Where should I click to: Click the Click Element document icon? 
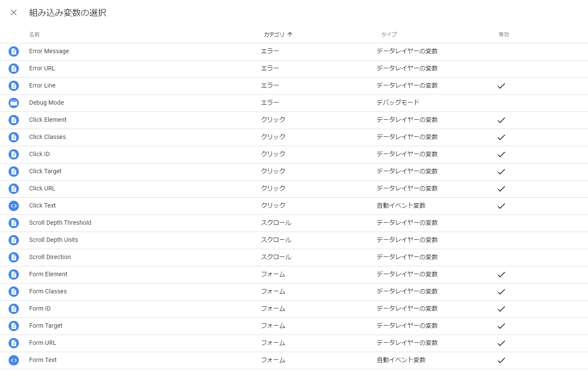click(x=14, y=120)
